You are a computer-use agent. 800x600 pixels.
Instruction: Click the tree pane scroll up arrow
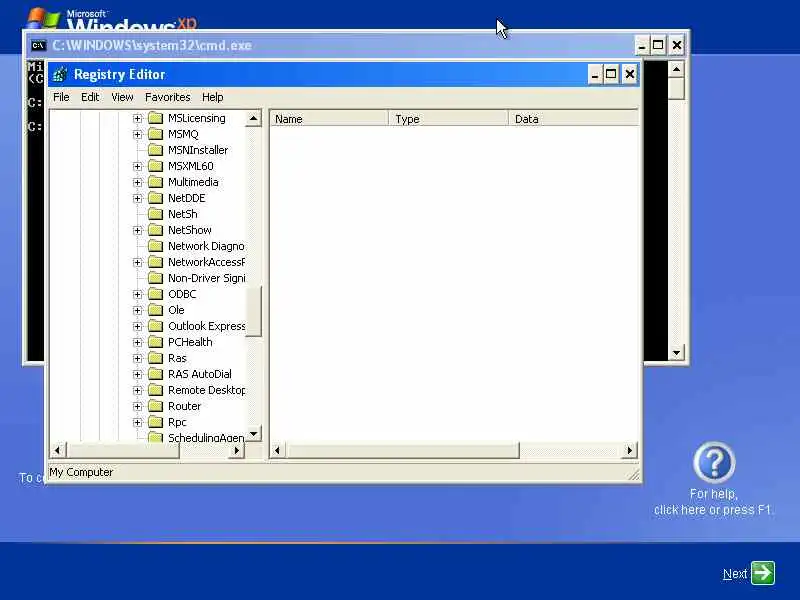pyautogui.click(x=254, y=119)
